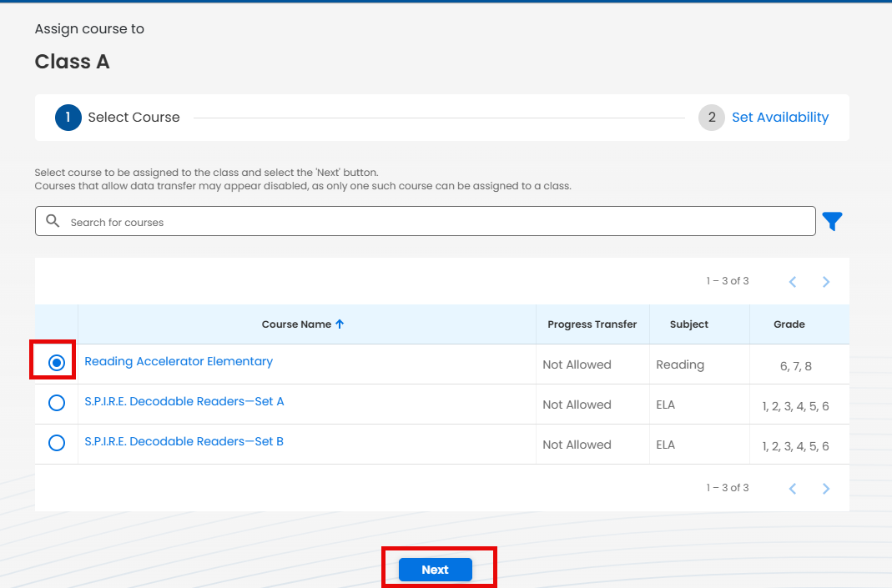892x588 pixels.
Task: Click the Select Course step label
Action: tap(134, 118)
